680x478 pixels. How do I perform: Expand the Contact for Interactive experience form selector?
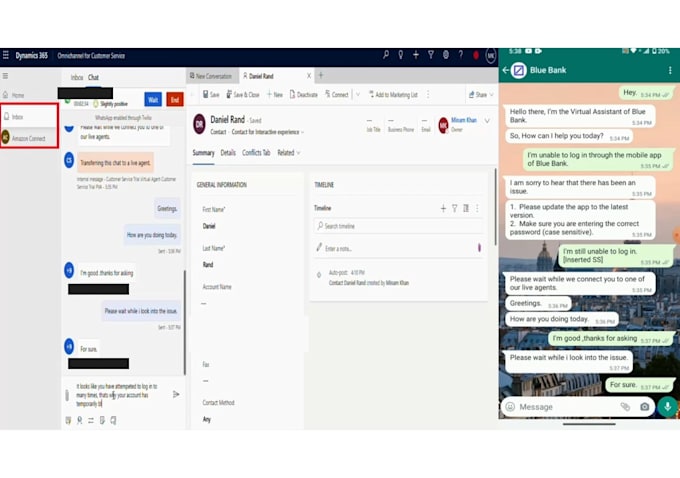(x=268, y=132)
